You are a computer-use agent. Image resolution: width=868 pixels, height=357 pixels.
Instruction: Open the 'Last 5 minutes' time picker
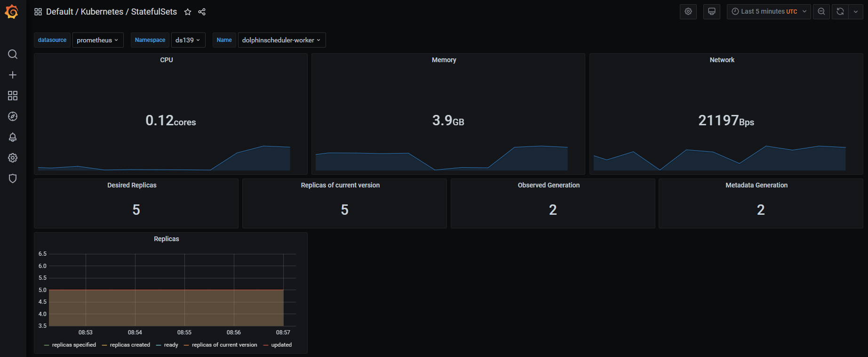coord(768,12)
